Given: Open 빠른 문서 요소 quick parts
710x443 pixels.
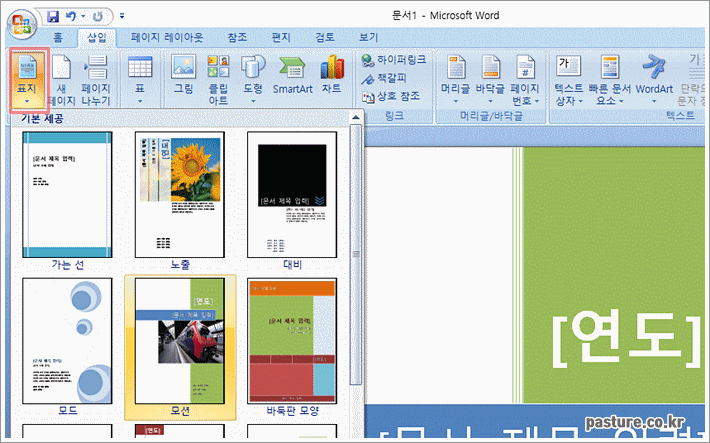Looking at the screenshot, I should click(609, 80).
